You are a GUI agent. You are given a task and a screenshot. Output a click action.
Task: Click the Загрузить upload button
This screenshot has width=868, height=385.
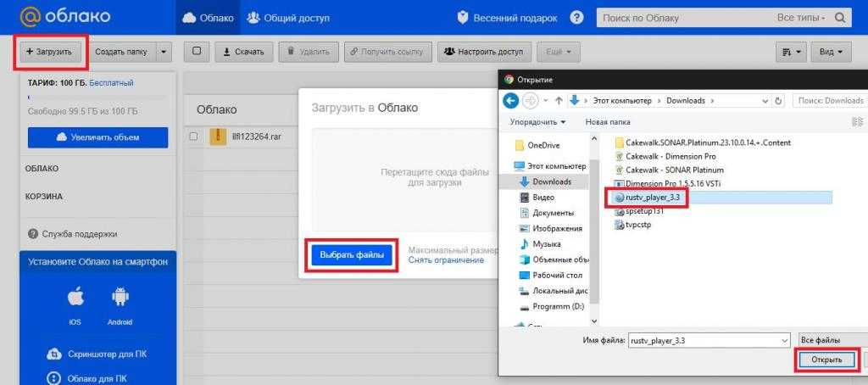(50, 52)
